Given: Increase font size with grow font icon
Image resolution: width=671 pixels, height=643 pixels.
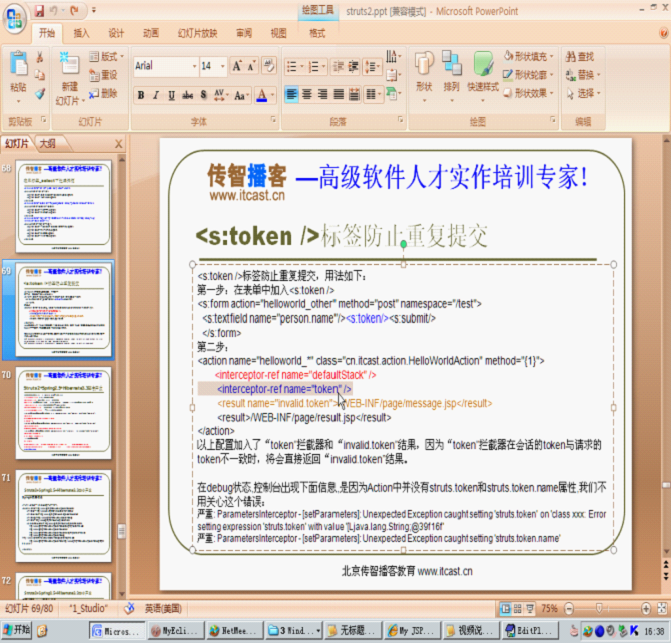Looking at the screenshot, I should click(237, 66).
